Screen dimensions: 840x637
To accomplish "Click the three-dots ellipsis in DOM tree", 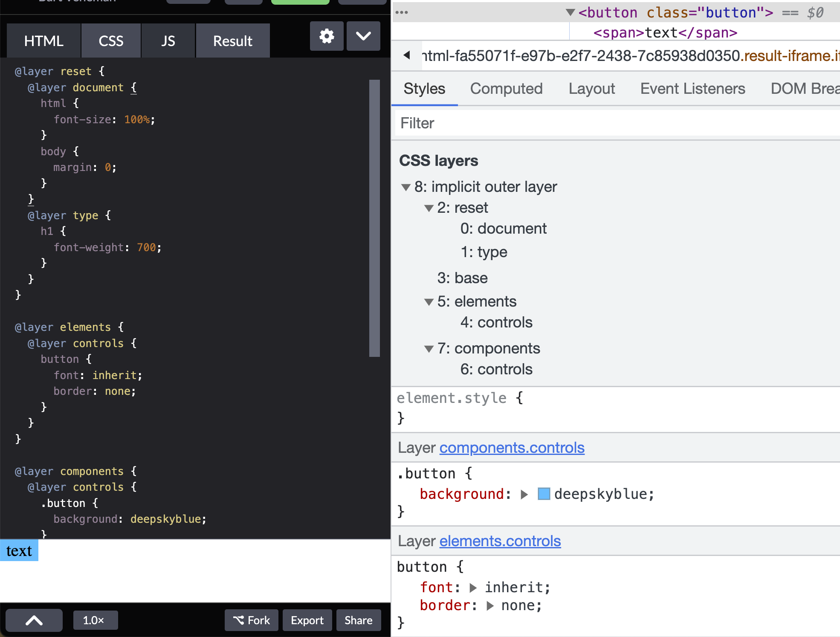I will point(402,12).
